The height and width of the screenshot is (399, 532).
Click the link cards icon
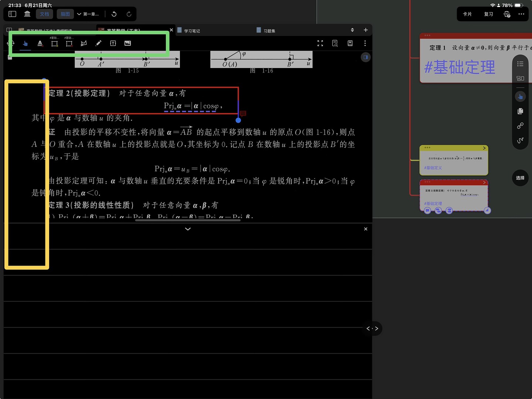[x=520, y=126]
